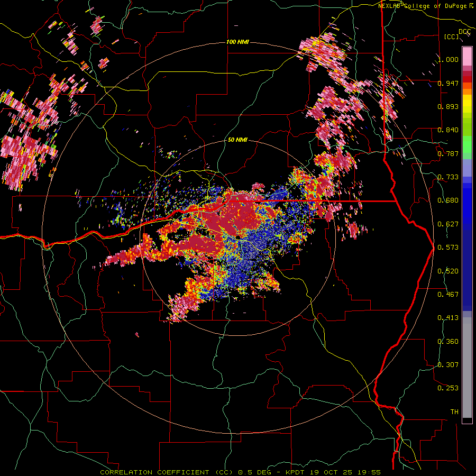This screenshot has height=476, width=476.
Task: Click the 19:55 timestamp
Action: tap(369, 472)
